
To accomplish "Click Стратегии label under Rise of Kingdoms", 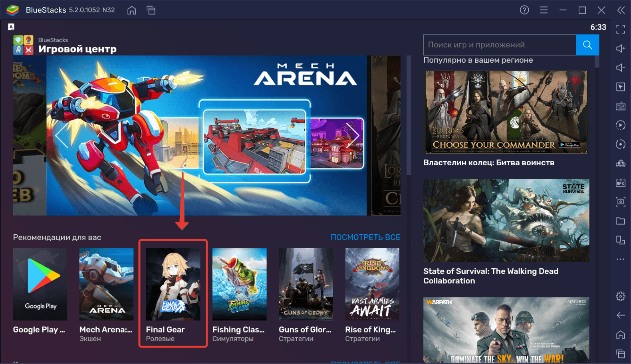I will (362, 339).
